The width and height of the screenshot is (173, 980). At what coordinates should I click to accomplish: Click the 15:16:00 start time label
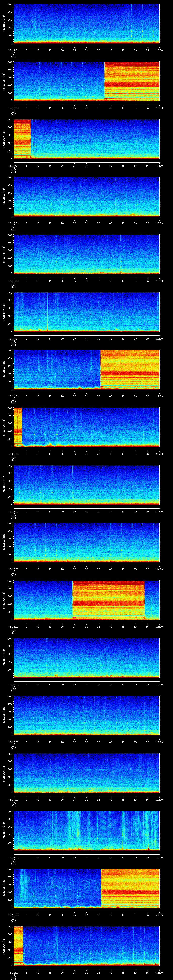coord(13,166)
